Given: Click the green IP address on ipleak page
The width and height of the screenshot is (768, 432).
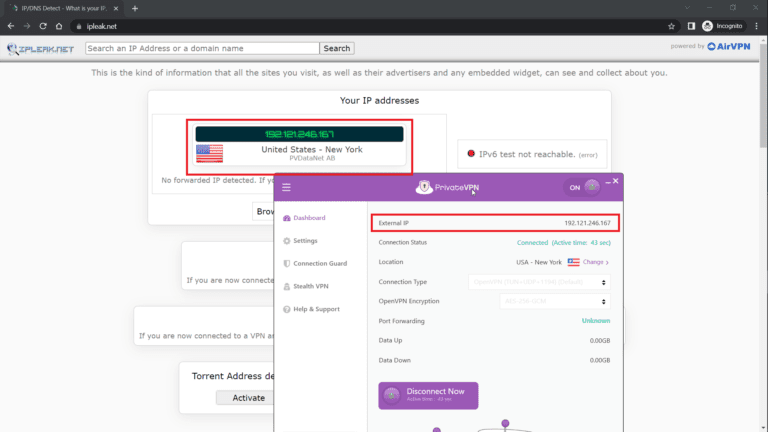Looking at the screenshot, I should coord(299,134).
